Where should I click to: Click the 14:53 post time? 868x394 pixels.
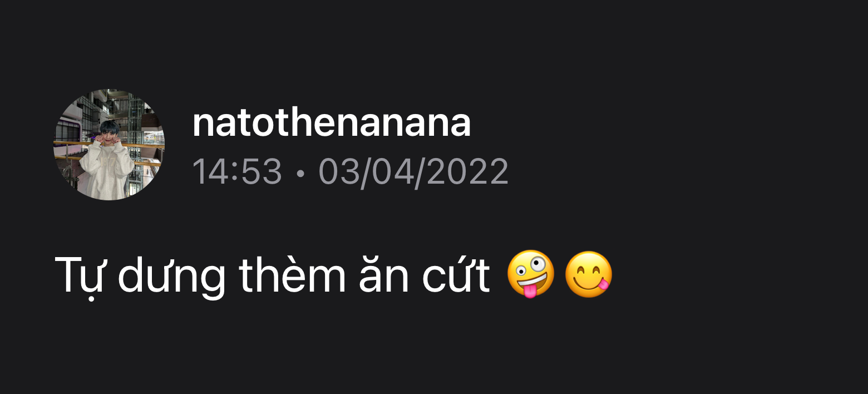238,171
